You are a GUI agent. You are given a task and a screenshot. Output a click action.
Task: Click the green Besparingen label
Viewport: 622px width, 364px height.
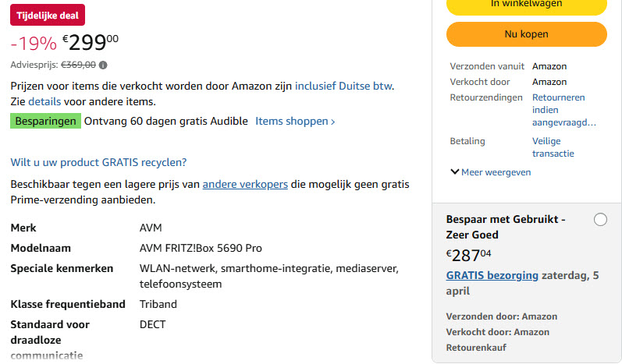(x=46, y=121)
